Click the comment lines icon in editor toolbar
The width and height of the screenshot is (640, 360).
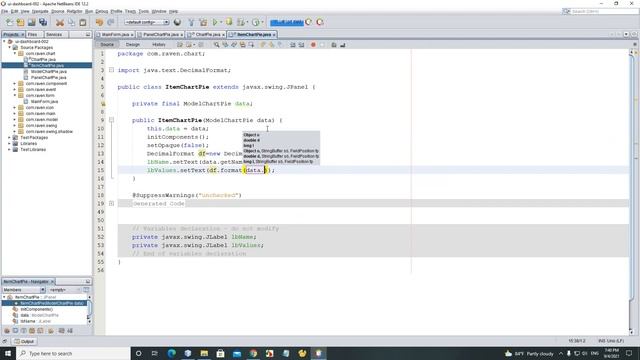tap(333, 44)
